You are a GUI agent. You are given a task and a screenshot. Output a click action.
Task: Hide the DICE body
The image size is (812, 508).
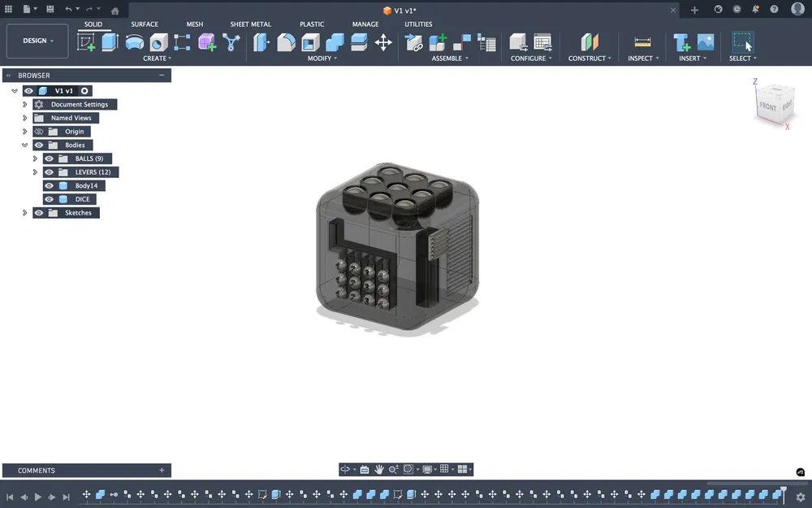point(49,199)
